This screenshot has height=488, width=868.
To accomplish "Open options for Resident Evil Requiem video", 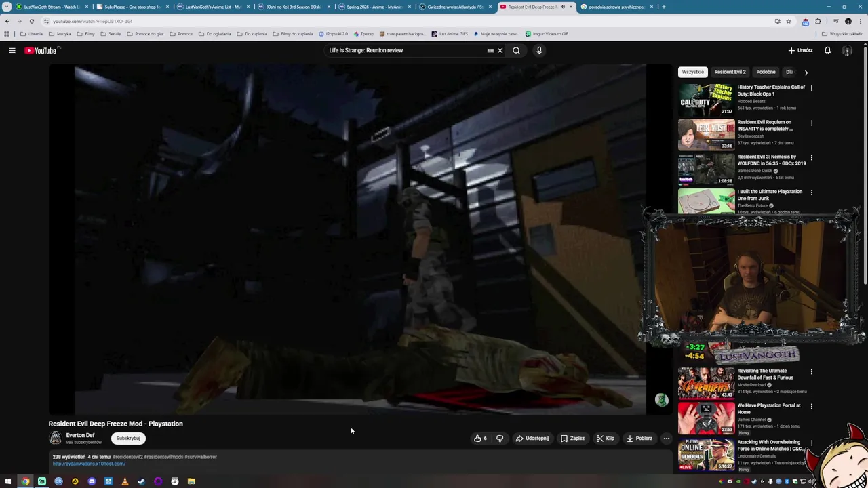I will pos(811,123).
